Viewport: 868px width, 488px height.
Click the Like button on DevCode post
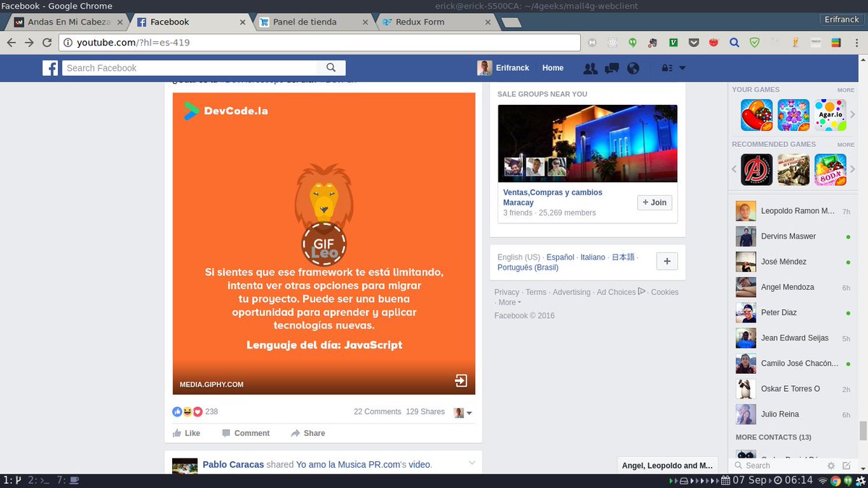(x=186, y=433)
